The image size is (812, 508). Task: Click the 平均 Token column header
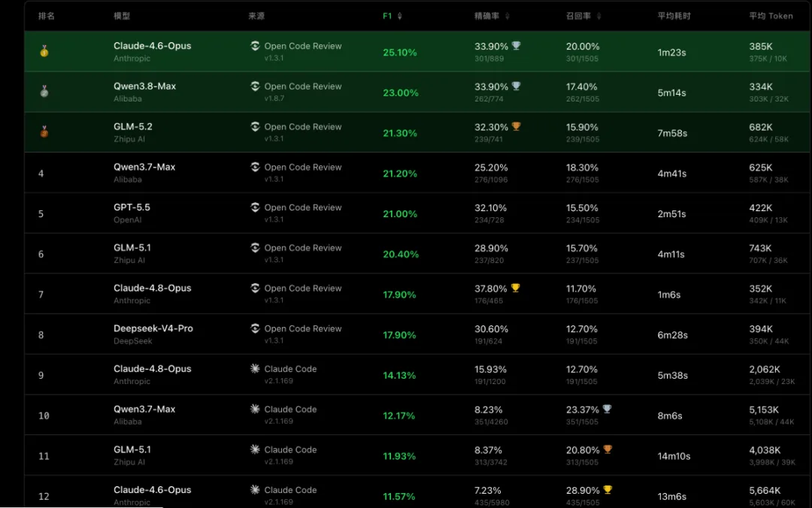point(771,16)
